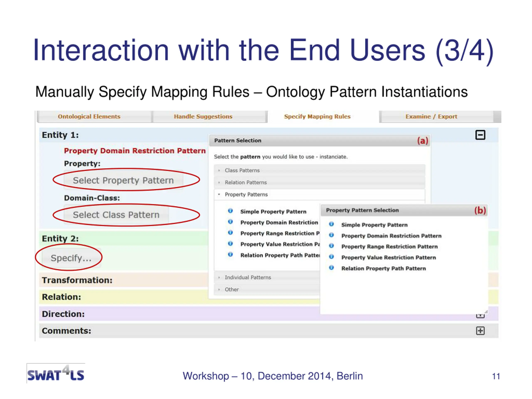
Task: Click info icon for Simple Property Pattern in dialog (b)
Action: pyautogui.click(x=331, y=224)
